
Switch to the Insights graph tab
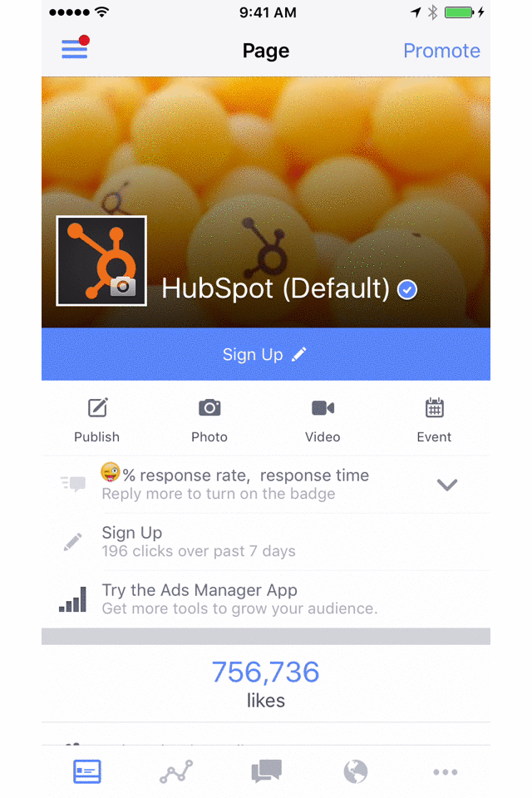[176, 771]
